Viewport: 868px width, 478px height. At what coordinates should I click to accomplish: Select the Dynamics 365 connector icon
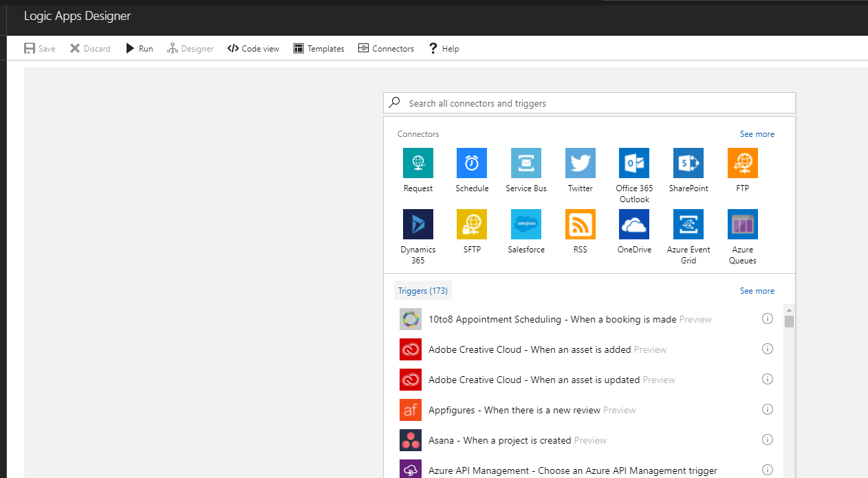(418, 224)
